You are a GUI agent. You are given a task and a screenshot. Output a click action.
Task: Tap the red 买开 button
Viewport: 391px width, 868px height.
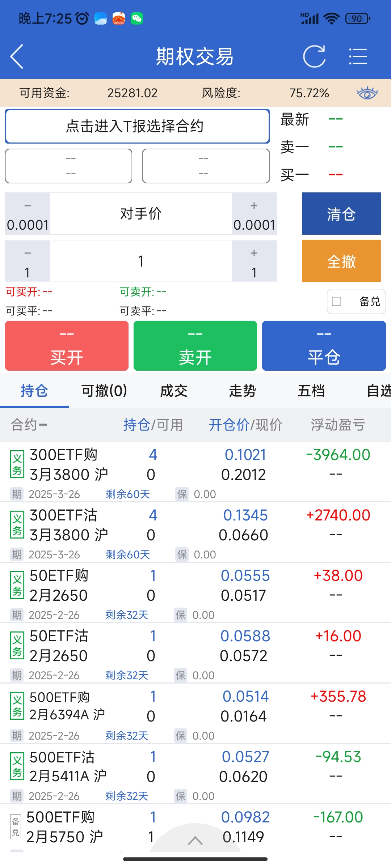pyautogui.click(x=67, y=346)
